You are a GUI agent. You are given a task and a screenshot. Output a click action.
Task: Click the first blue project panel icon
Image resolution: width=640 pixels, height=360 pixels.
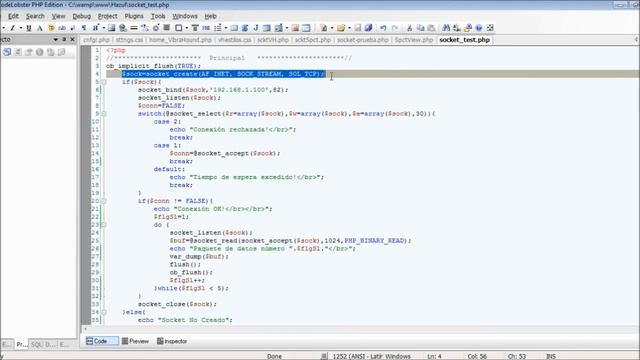[7, 52]
